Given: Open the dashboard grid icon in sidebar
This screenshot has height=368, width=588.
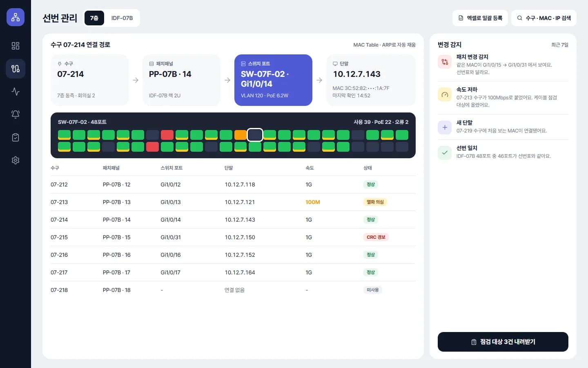Looking at the screenshot, I should pyautogui.click(x=16, y=46).
